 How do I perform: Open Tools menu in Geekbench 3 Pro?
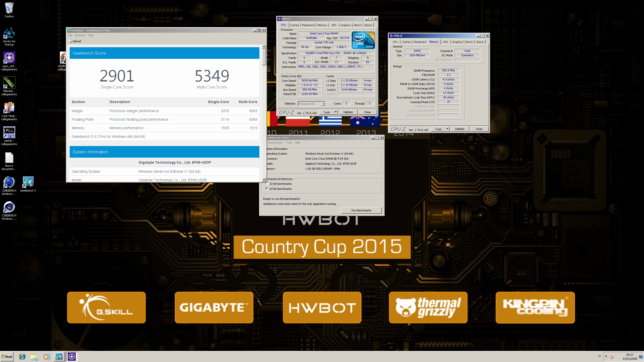(x=289, y=143)
